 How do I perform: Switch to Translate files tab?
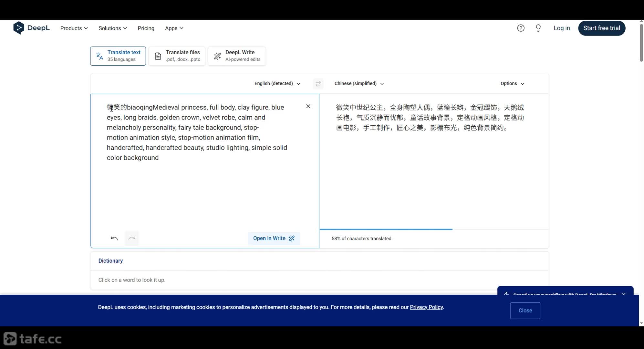pyautogui.click(x=177, y=56)
